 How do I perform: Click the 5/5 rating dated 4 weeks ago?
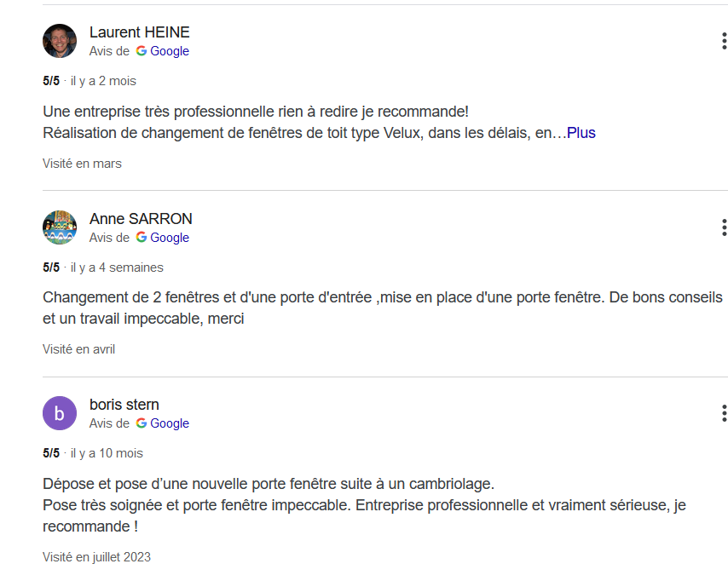51,267
